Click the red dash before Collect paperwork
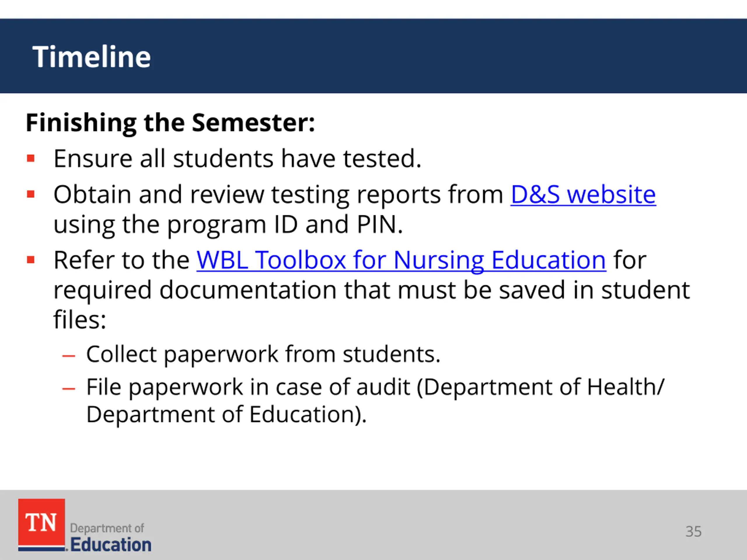 (x=69, y=356)
